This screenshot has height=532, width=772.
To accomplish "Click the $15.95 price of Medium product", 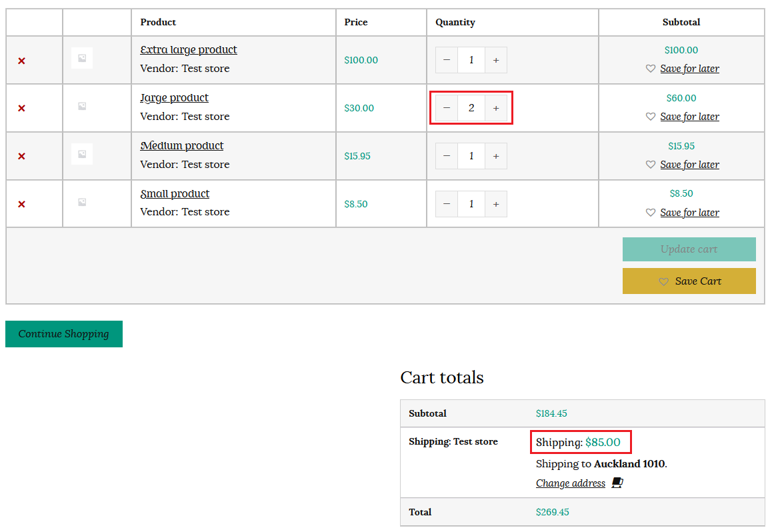I will [357, 156].
